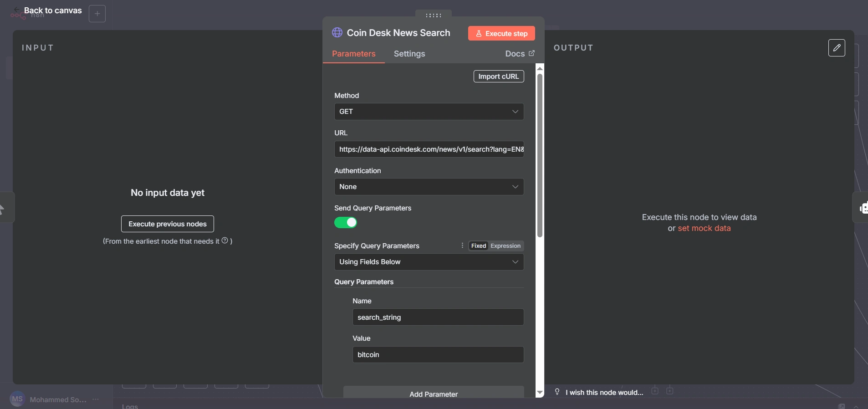This screenshot has height=409, width=868.
Task: Click the parameters panel vertical scrollbar
Action: coord(540,155)
